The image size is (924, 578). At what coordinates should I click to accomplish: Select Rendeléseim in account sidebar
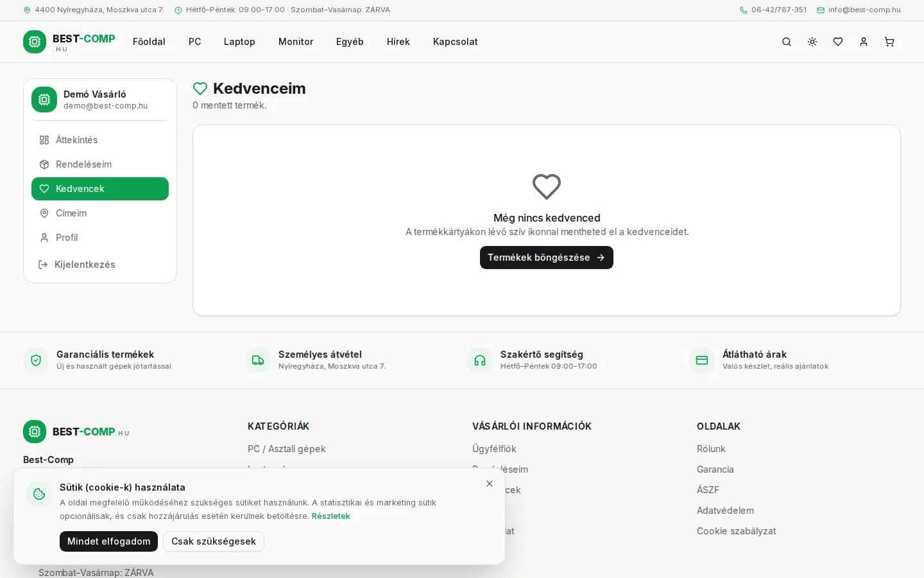(x=100, y=164)
